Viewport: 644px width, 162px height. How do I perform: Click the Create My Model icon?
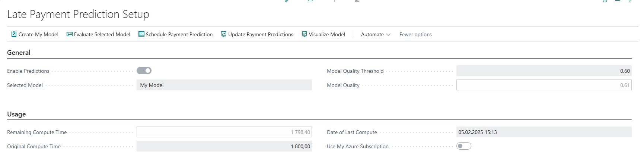(14, 34)
